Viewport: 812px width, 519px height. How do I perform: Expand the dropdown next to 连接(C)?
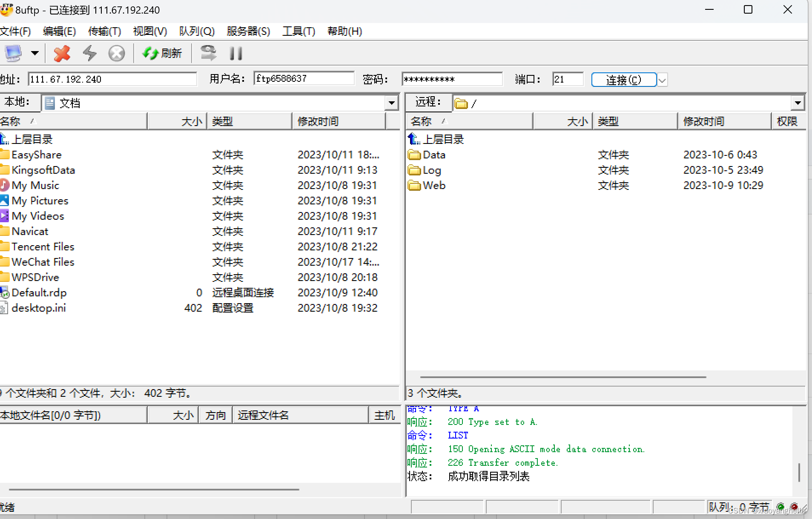coord(662,80)
